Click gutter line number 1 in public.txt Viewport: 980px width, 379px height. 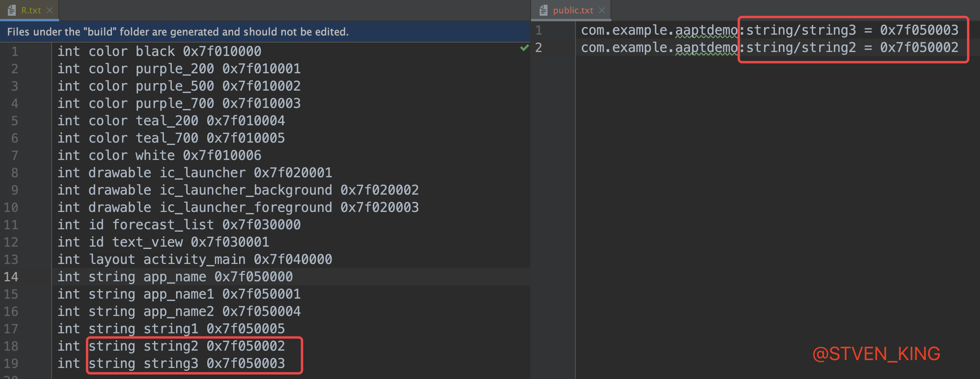[x=538, y=30]
